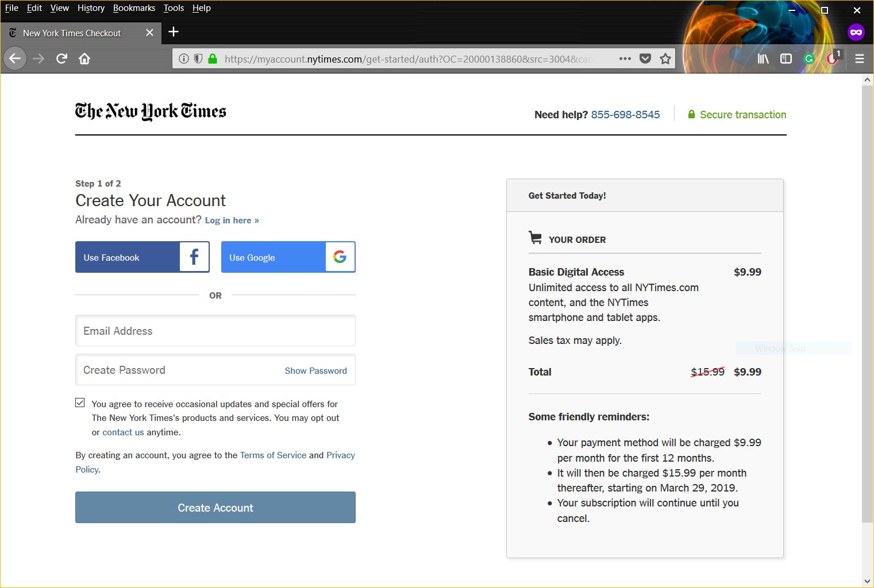
Task: Click the Basic Digital Access heading
Action: tap(576, 272)
